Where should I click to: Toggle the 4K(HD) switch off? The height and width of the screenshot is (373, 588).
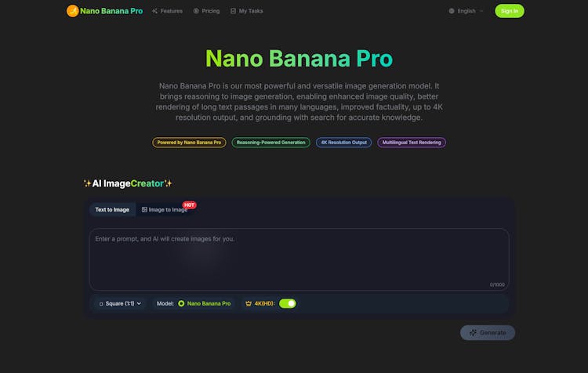tap(288, 303)
